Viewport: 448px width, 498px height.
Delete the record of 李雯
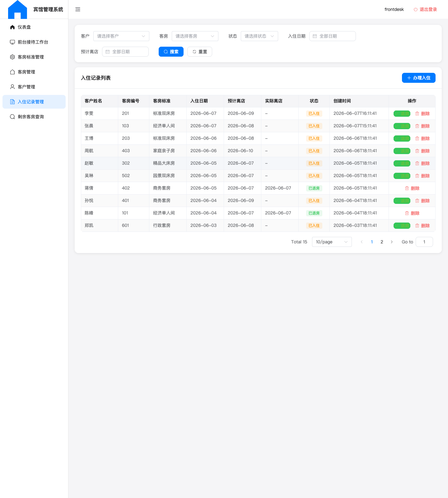(422, 114)
